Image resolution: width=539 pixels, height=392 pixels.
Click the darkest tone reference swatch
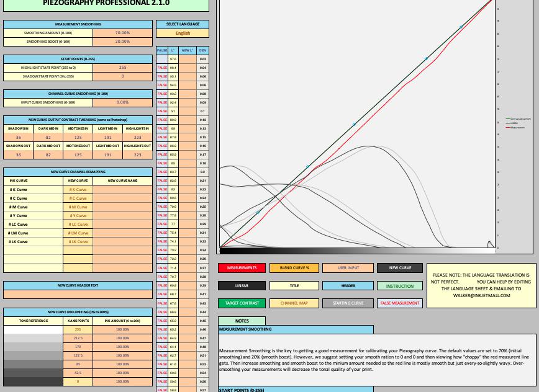[33, 381]
